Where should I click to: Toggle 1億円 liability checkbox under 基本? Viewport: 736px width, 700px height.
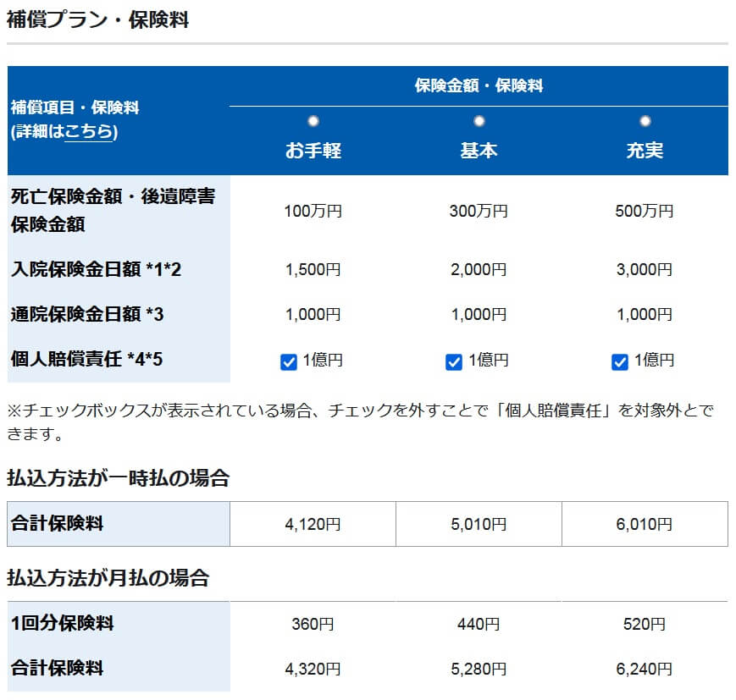click(454, 361)
